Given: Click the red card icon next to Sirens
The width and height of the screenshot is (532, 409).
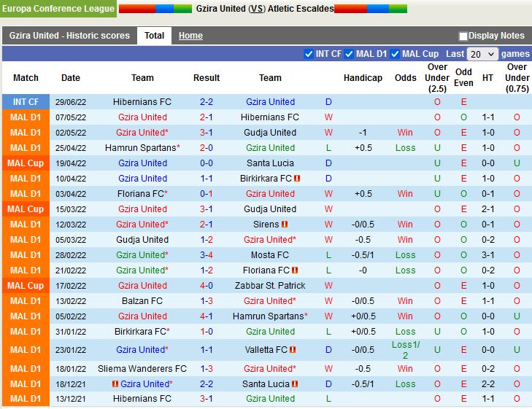Looking at the screenshot, I should click(x=285, y=225).
